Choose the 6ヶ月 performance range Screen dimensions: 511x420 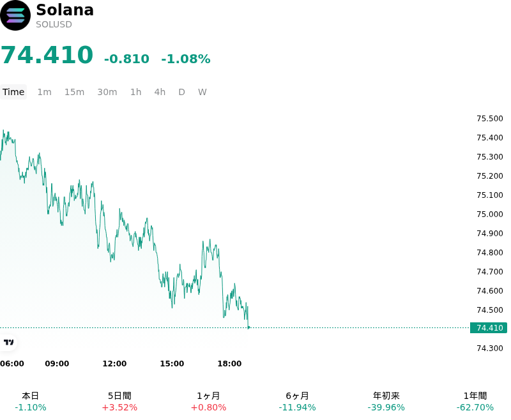297,401
